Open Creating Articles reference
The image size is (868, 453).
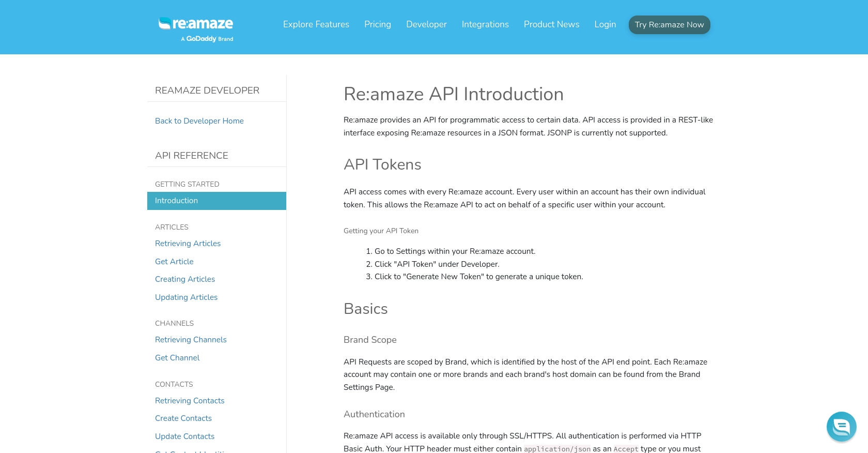[x=185, y=279]
